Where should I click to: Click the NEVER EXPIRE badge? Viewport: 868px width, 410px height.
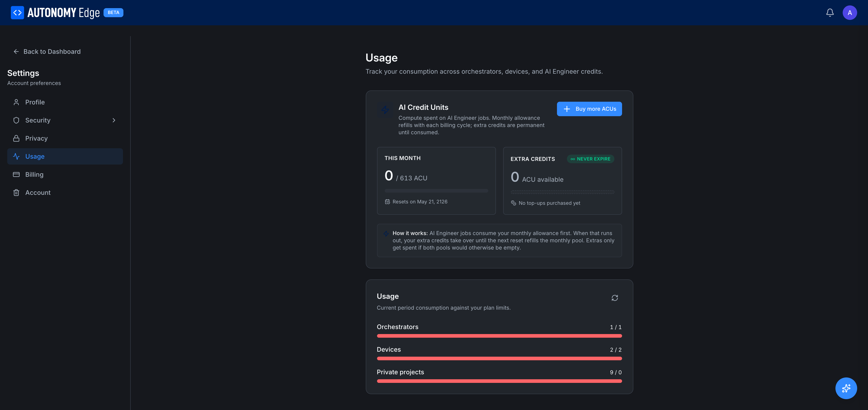coord(590,159)
